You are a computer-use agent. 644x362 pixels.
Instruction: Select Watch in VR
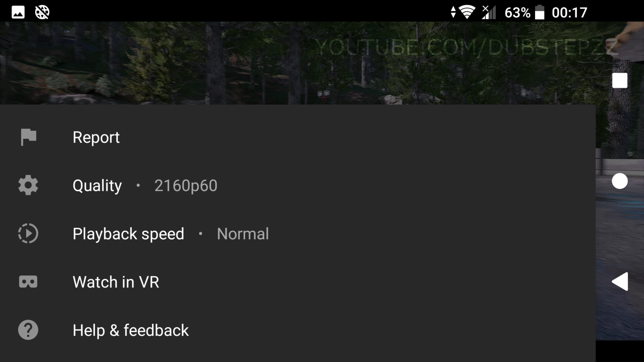click(x=298, y=282)
